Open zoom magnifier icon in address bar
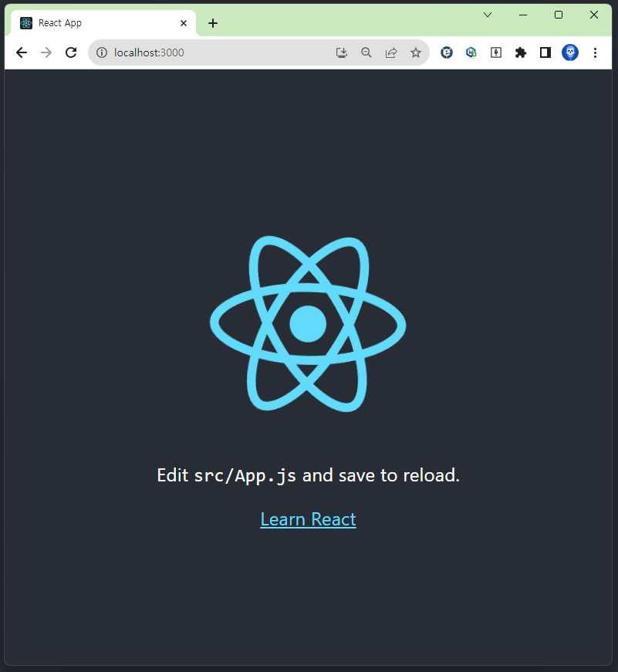 pyautogui.click(x=366, y=52)
